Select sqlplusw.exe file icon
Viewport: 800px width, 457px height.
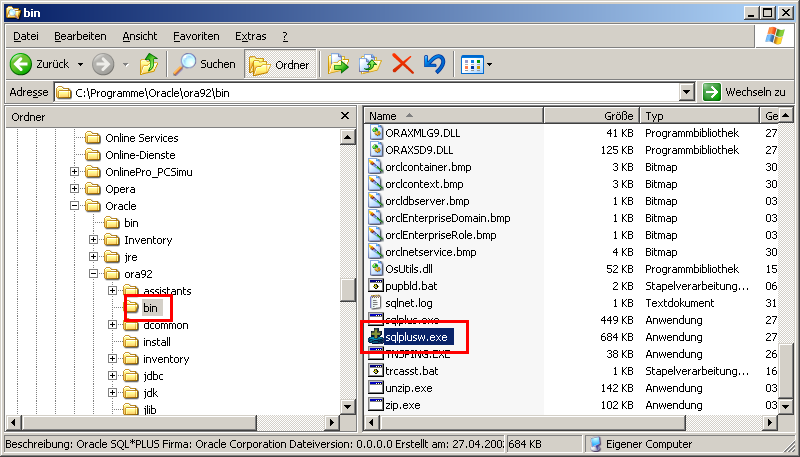[376, 337]
